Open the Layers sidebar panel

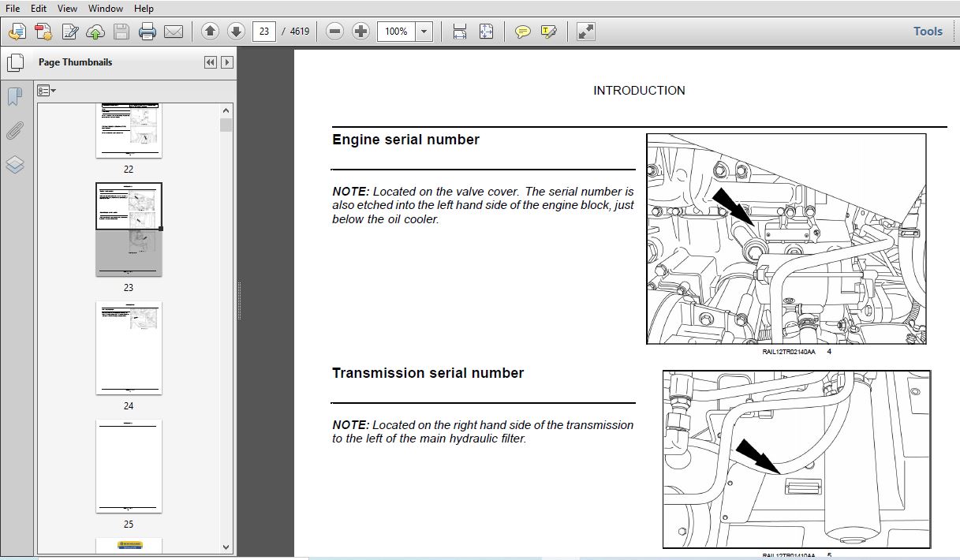(15, 165)
